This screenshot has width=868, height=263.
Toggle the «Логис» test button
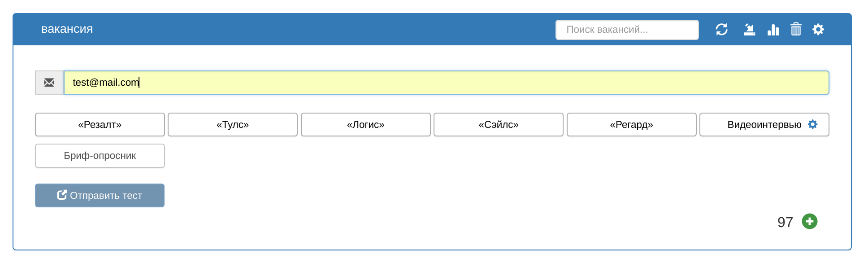point(366,125)
